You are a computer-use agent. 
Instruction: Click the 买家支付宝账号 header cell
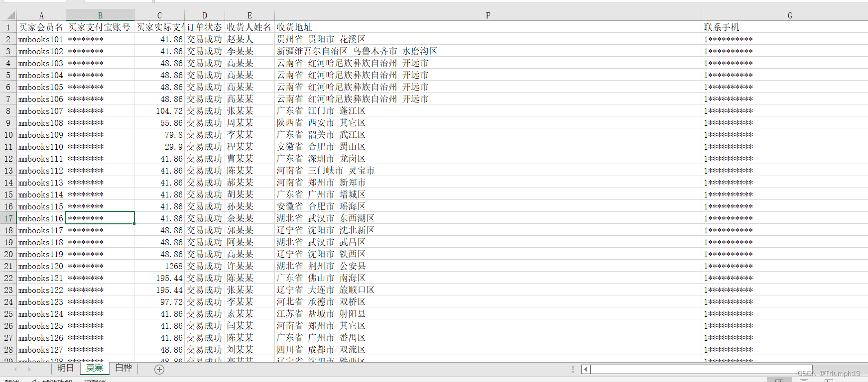point(100,27)
